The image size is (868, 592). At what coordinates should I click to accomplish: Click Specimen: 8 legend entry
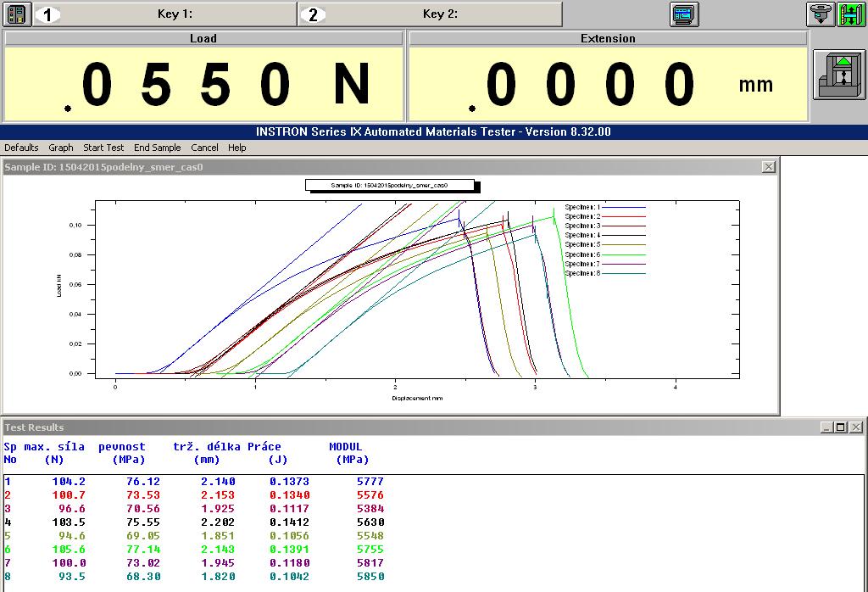(x=604, y=274)
